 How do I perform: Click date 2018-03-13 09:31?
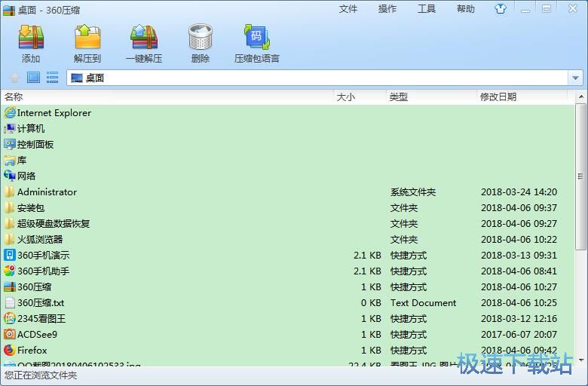pos(519,255)
